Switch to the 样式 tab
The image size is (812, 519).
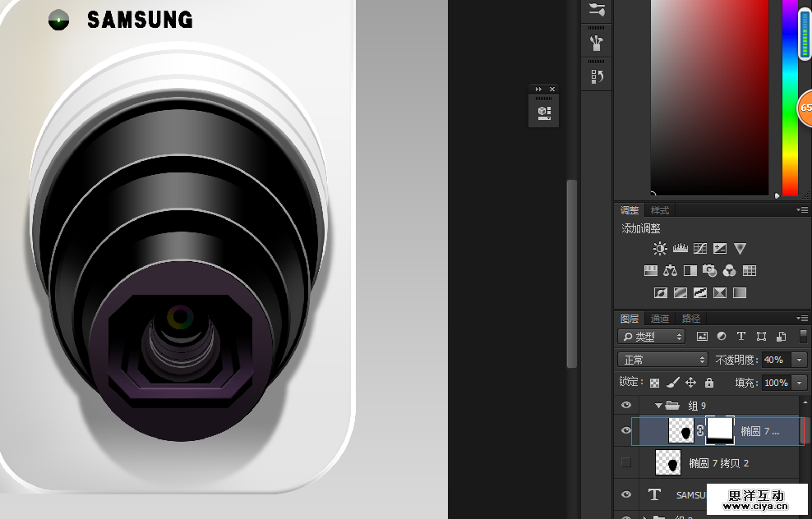(x=659, y=210)
